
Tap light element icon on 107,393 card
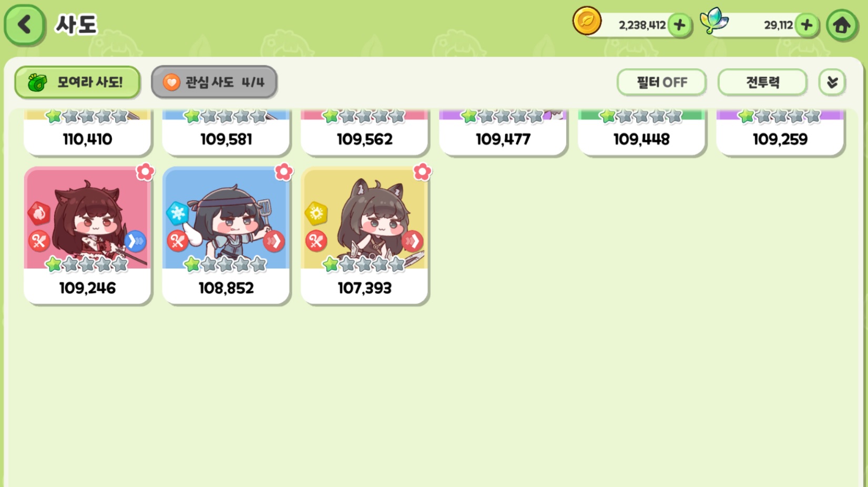tap(316, 213)
